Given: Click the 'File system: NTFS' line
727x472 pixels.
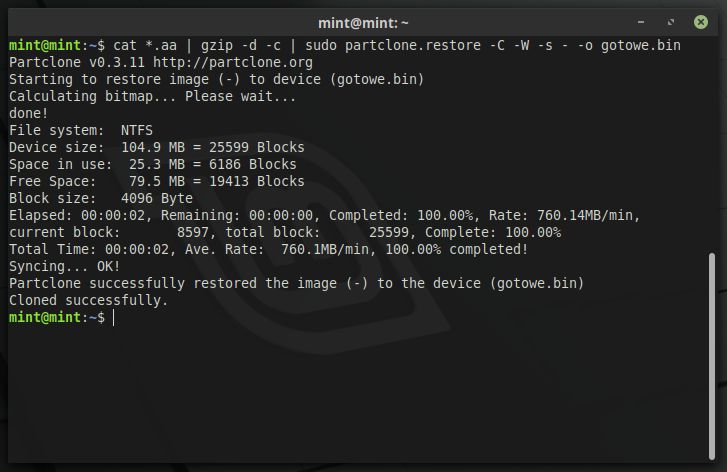Looking at the screenshot, I should click(81, 130).
